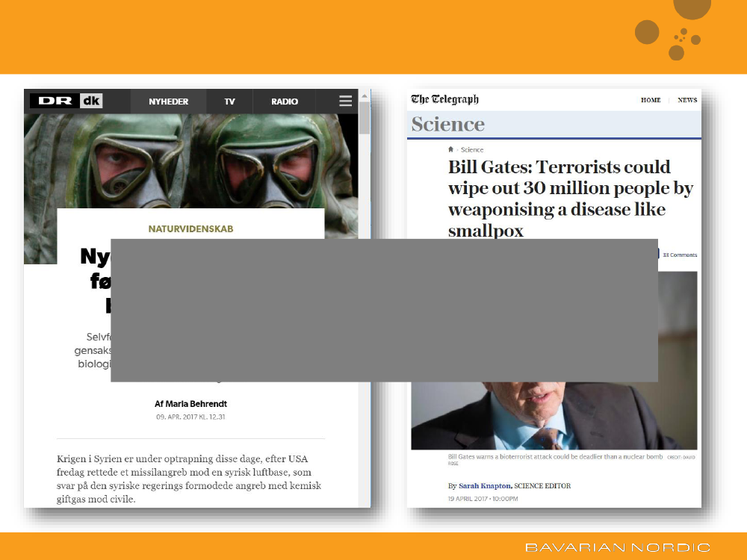747x560 pixels.
Task: Click The Telegraph logo
Action: pos(444,99)
